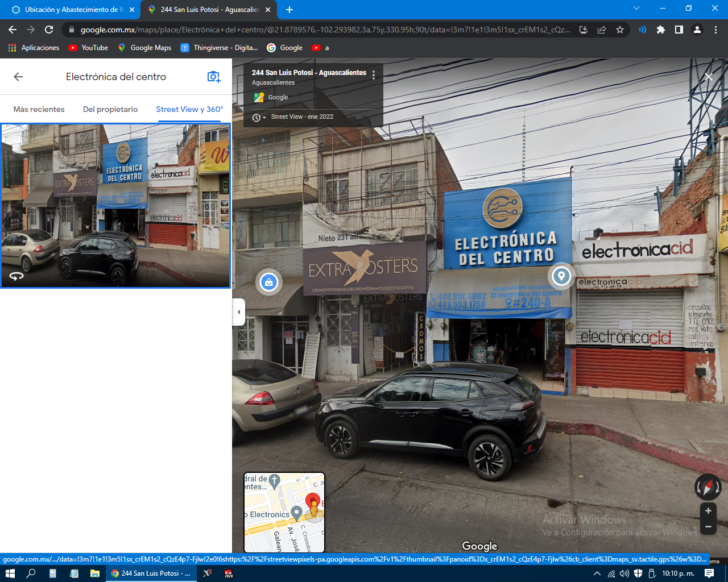Click the clock showing 10:10 p. m.
Screen dimensions: 728x582
(679, 573)
